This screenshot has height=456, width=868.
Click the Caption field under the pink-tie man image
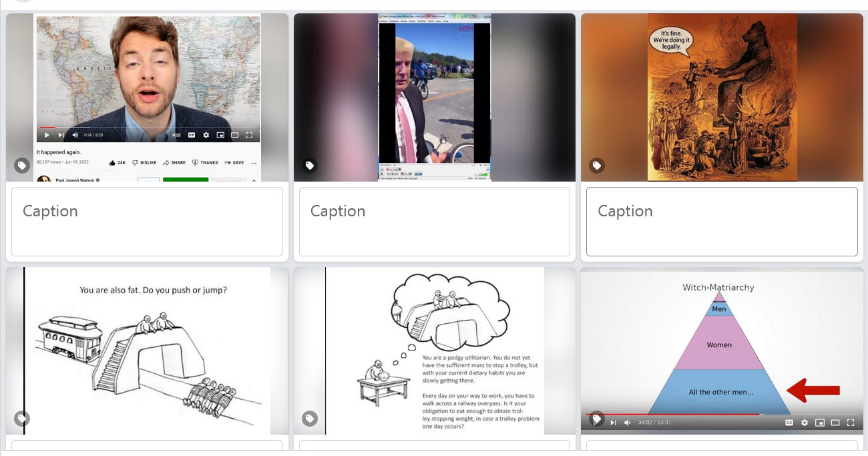tap(435, 222)
